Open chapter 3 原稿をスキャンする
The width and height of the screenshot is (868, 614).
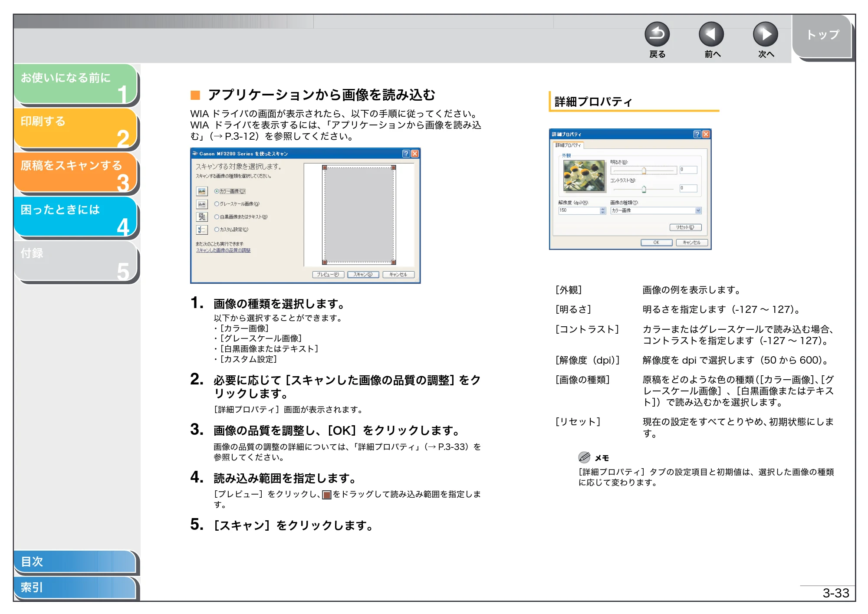tap(76, 172)
